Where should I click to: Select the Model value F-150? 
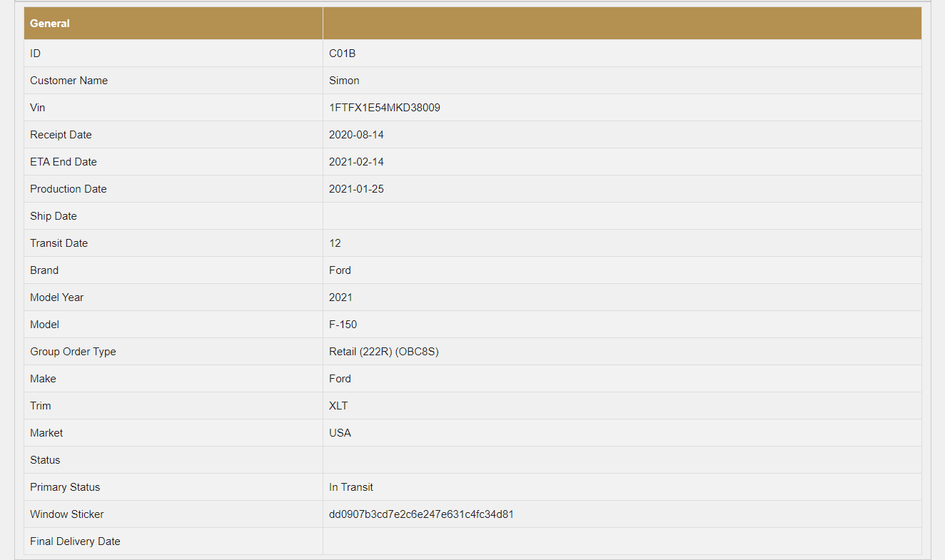coord(343,325)
